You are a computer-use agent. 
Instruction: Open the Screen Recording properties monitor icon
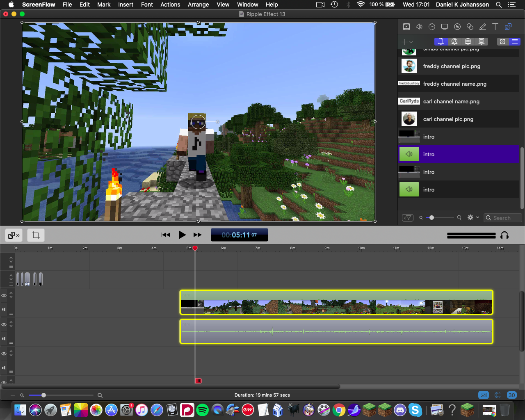click(444, 27)
